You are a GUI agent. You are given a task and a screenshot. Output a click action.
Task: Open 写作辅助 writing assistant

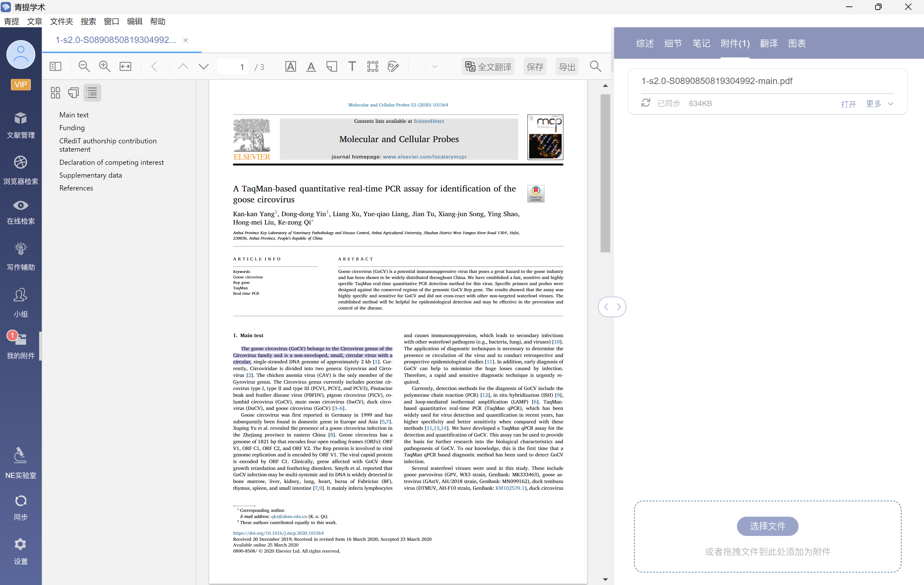click(21, 256)
